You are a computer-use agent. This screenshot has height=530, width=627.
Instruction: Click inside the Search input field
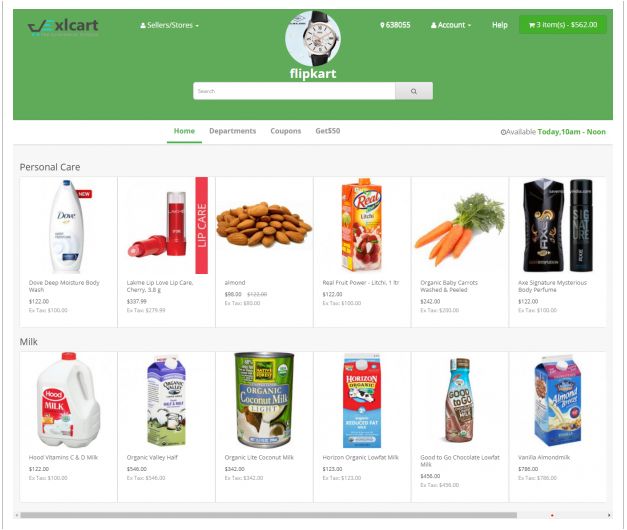tap(294, 91)
